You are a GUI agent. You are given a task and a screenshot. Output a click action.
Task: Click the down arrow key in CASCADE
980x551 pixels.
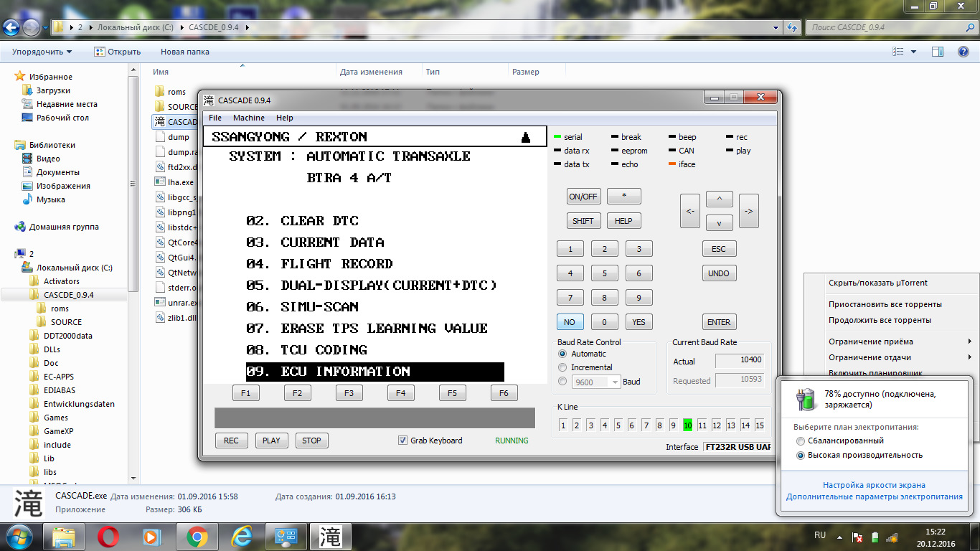(x=719, y=223)
